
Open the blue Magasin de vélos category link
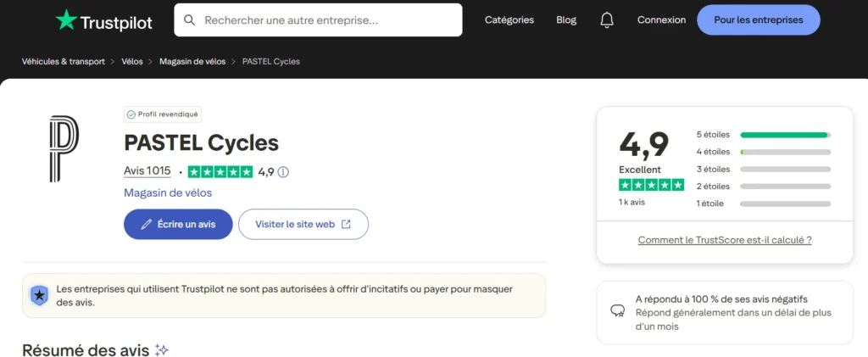[168, 192]
